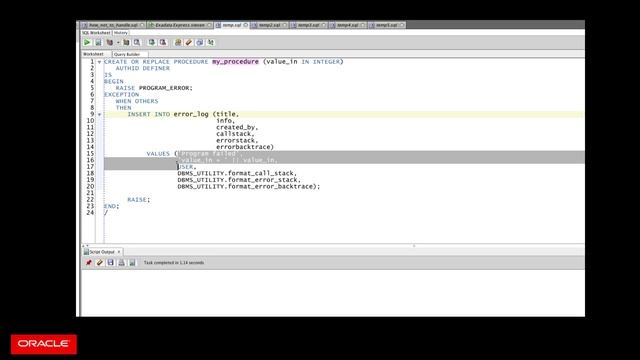The width and height of the screenshot is (640, 360).
Task: Switch to the Exadata Express tab
Action: pyautogui.click(x=180, y=25)
